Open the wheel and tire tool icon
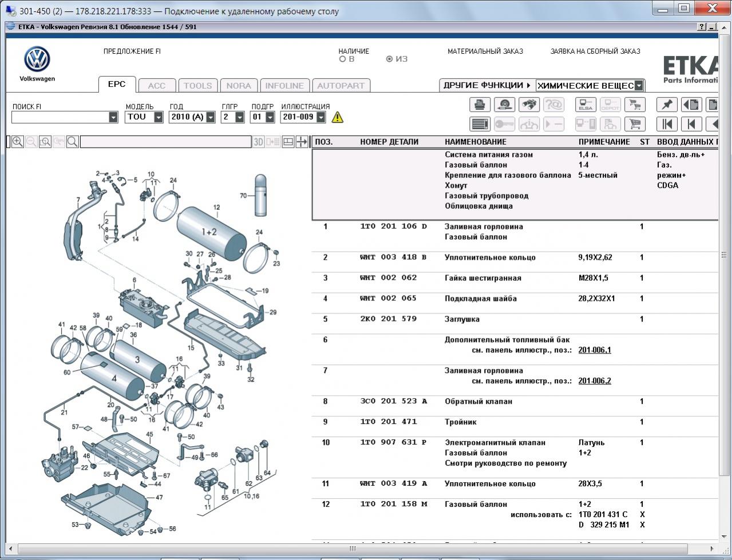This screenshot has height=560, width=732. coord(504,105)
